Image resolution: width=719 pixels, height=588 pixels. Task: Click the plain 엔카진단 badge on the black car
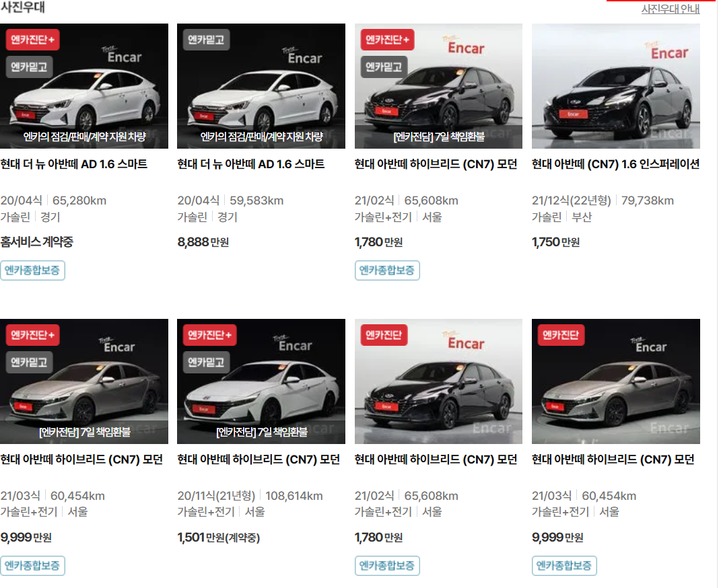(384, 335)
